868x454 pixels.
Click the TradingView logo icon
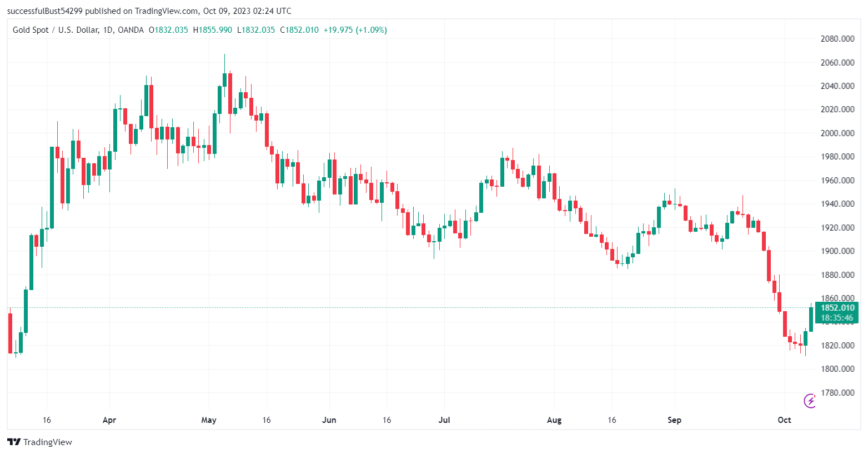(14, 442)
